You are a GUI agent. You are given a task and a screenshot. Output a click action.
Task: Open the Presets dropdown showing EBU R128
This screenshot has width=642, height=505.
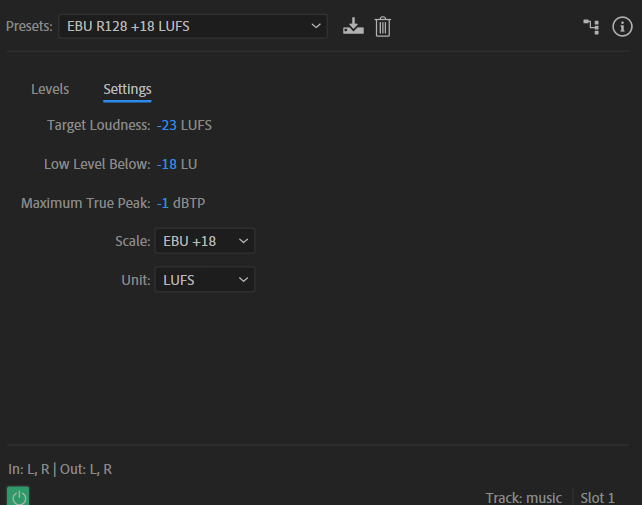[x=192, y=27]
